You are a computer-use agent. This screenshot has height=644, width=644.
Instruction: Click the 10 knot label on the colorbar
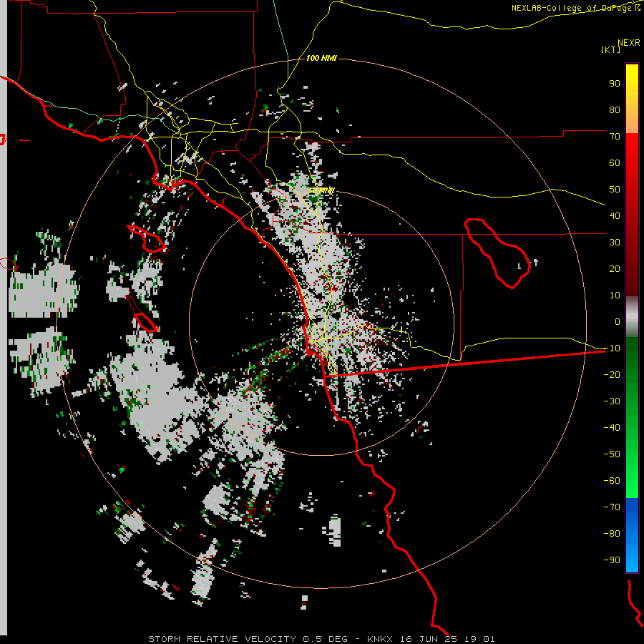point(615,296)
